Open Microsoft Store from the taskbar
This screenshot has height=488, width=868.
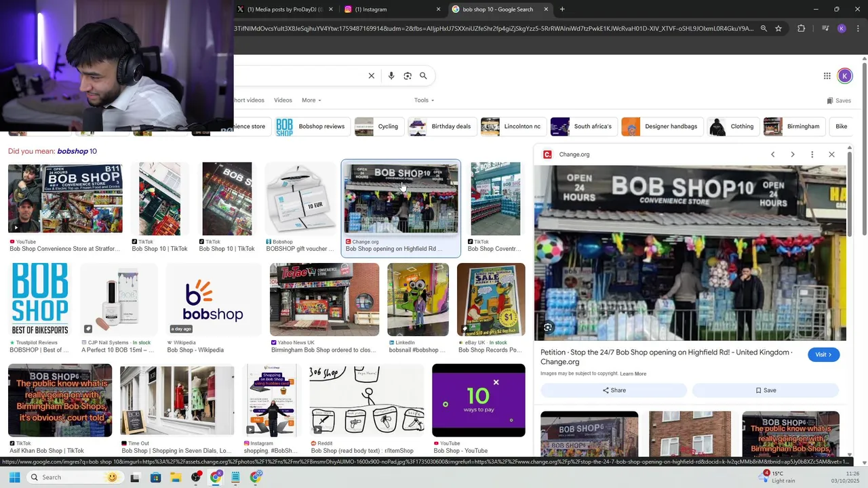pyautogui.click(x=155, y=477)
